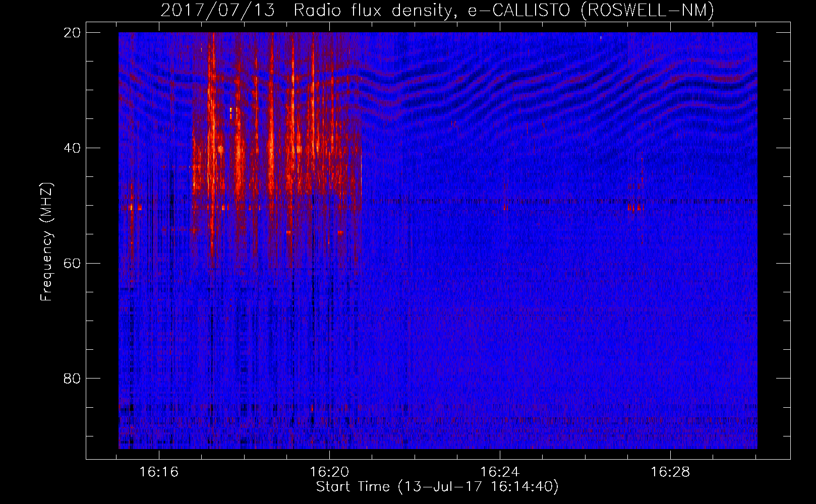Click the '16:16' time tick label

point(159,472)
